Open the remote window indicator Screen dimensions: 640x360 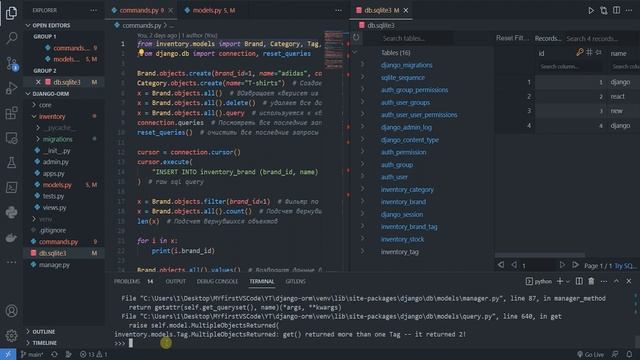point(8,354)
